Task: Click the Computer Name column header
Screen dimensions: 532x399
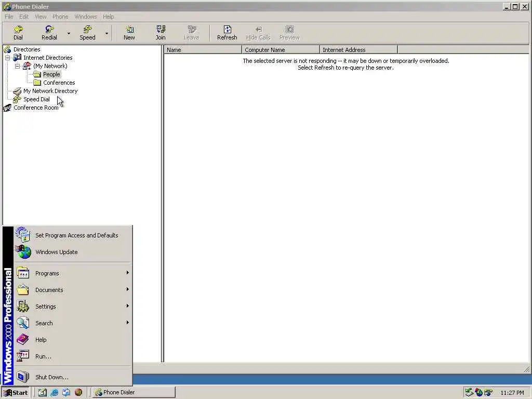Action: (281, 50)
